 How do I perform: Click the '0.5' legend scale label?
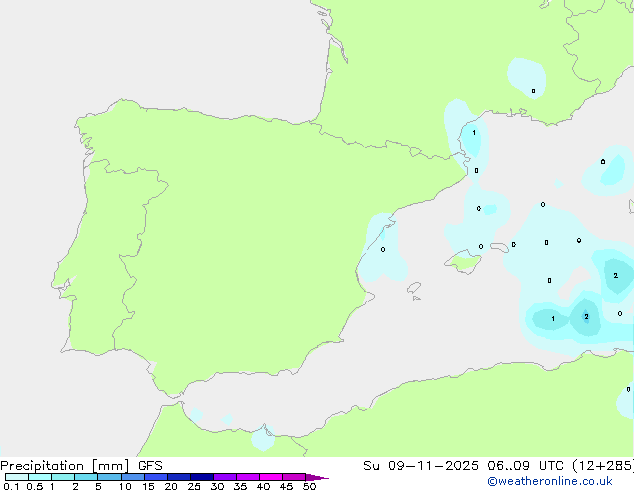pos(35,486)
